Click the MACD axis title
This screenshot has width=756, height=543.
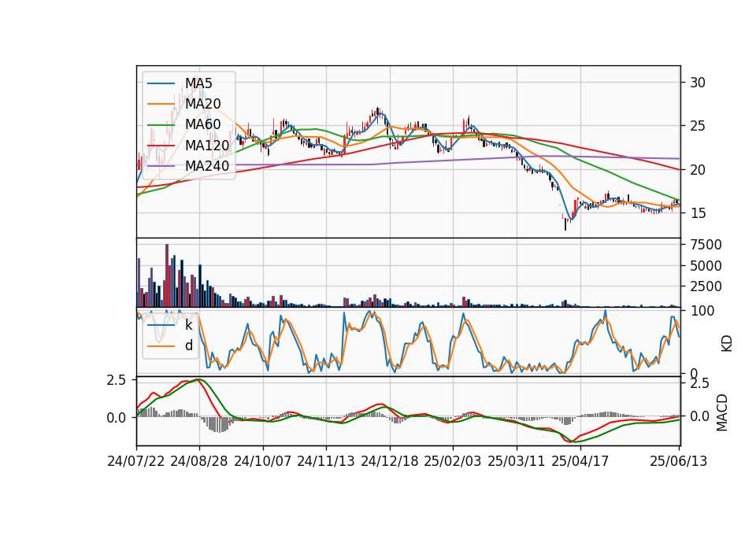pyautogui.click(x=722, y=412)
